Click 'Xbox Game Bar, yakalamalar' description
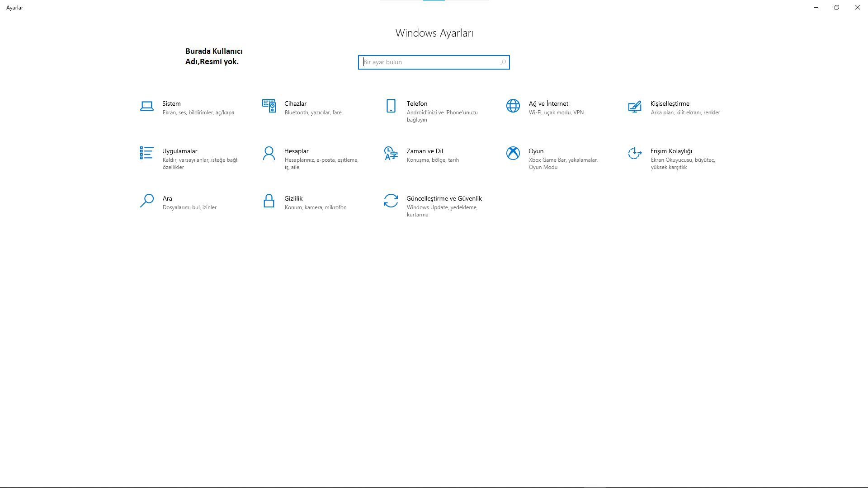Screen dimensions: 868x488 563,160
